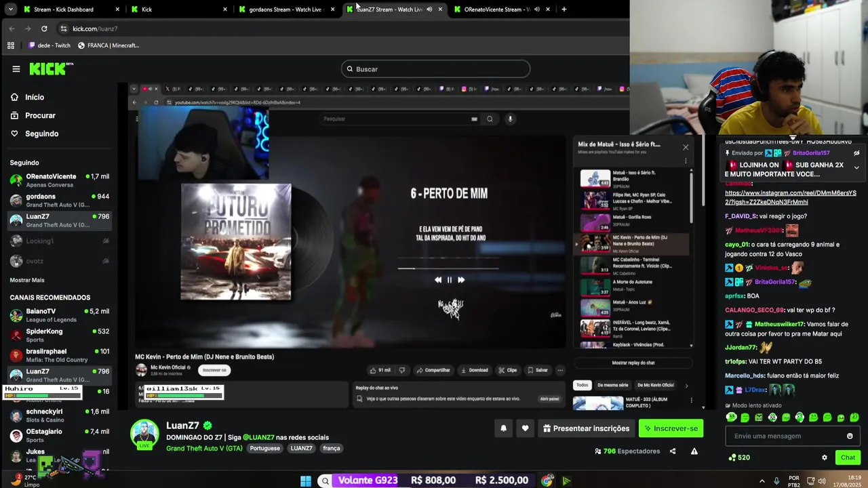Open the Kick hamburger sidebar menu

point(16,68)
